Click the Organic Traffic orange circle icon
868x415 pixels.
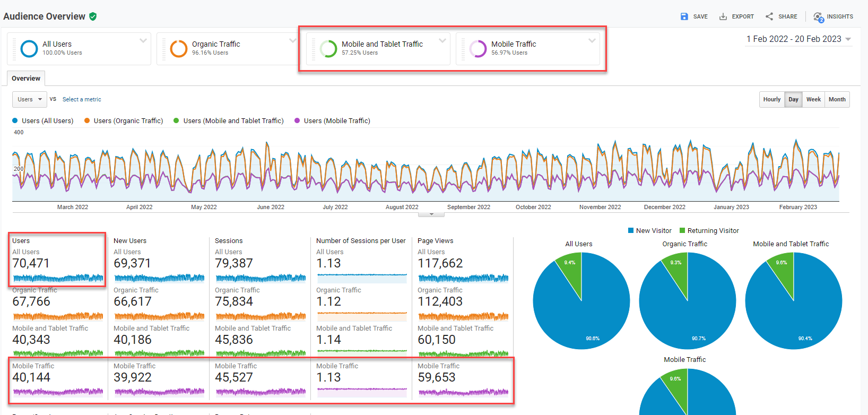pos(178,48)
